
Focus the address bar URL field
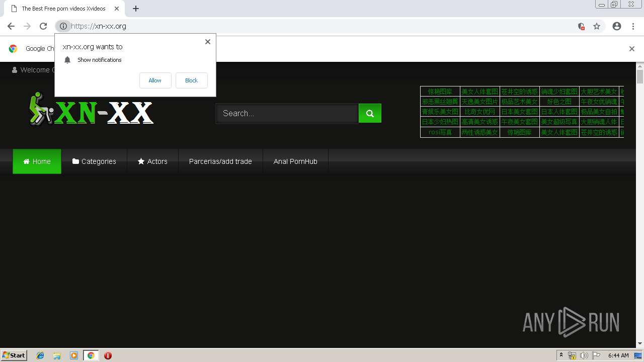tap(322, 26)
